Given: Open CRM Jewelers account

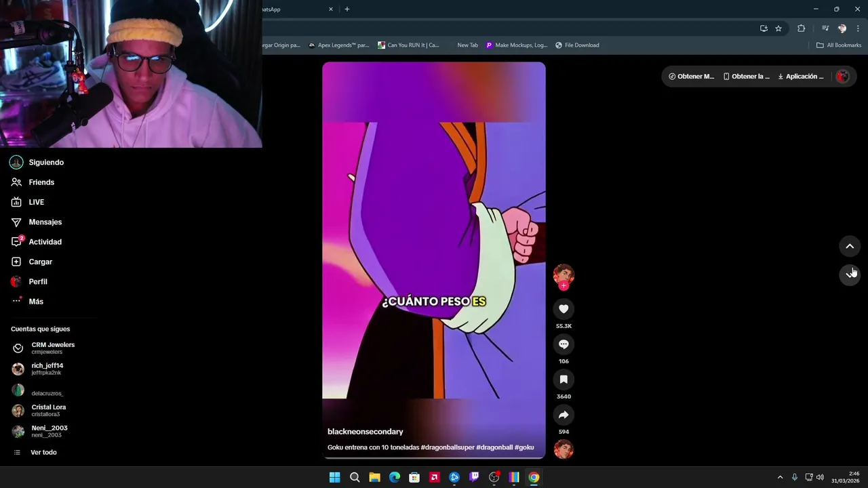Looking at the screenshot, I should (44, 348).
